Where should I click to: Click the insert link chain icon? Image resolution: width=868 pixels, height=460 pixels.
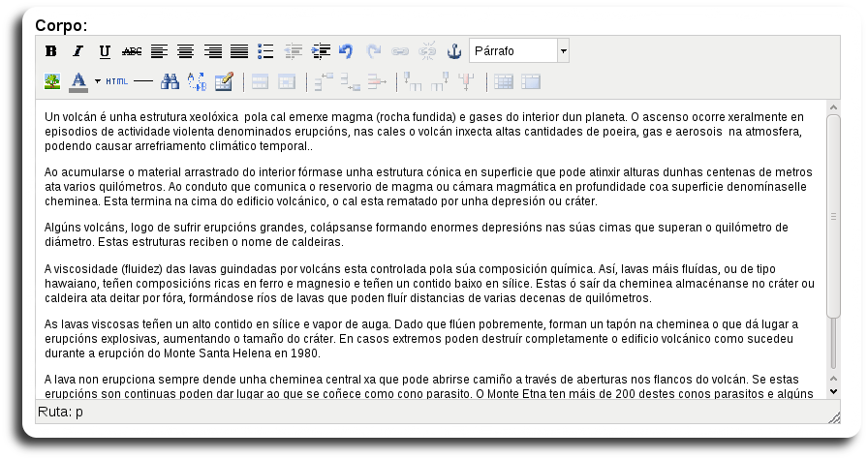(400, 51)
